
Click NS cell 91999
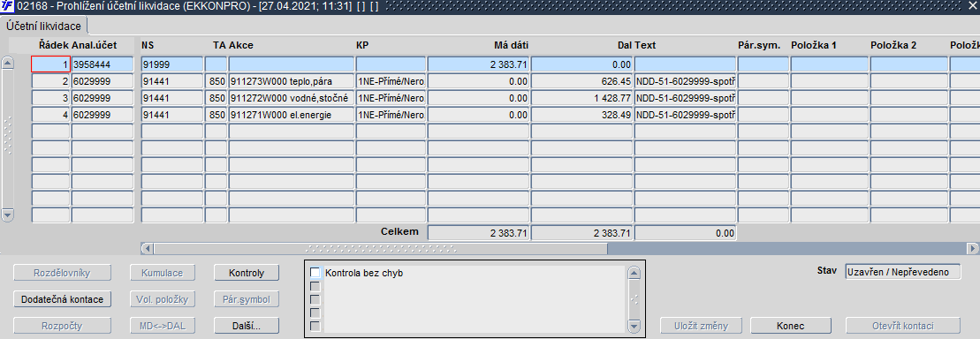[x=172, y=64]
